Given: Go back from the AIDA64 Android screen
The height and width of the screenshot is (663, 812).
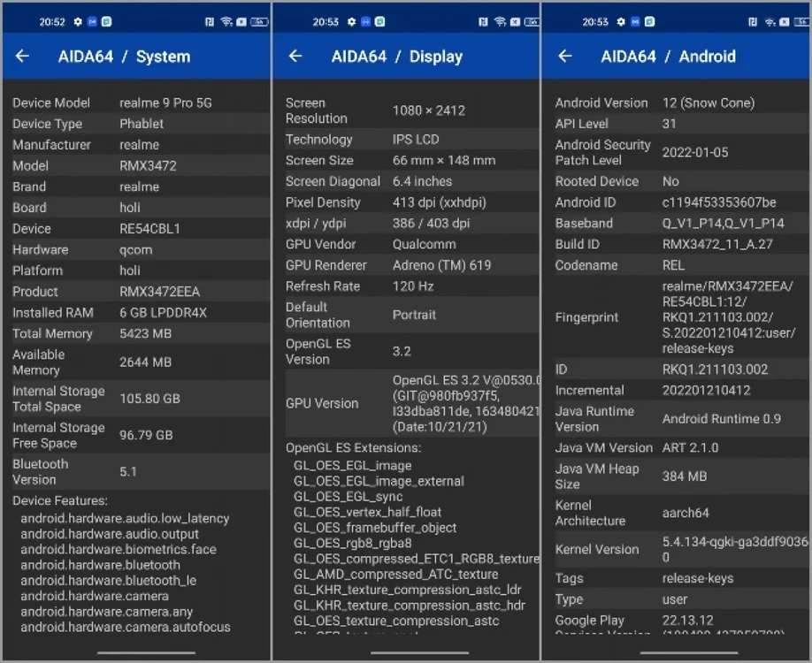Looking at the screenshot, I should [565, 56].
